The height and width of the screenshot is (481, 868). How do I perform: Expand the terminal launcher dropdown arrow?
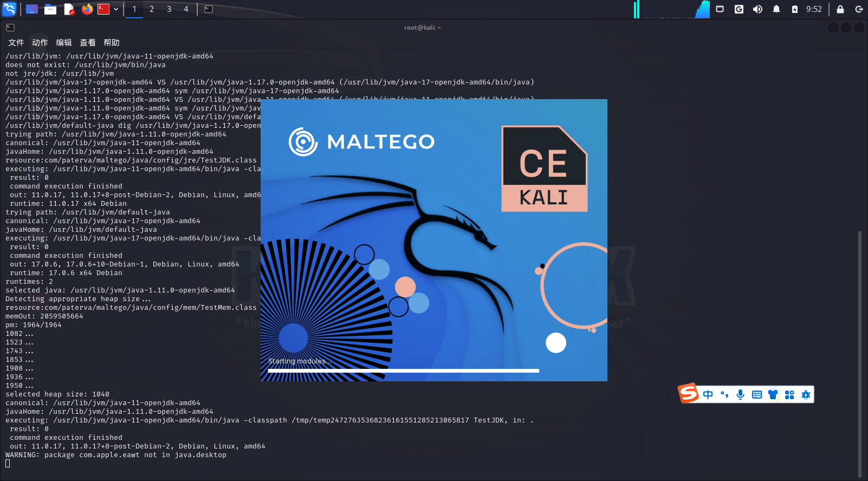click(116, 9)
